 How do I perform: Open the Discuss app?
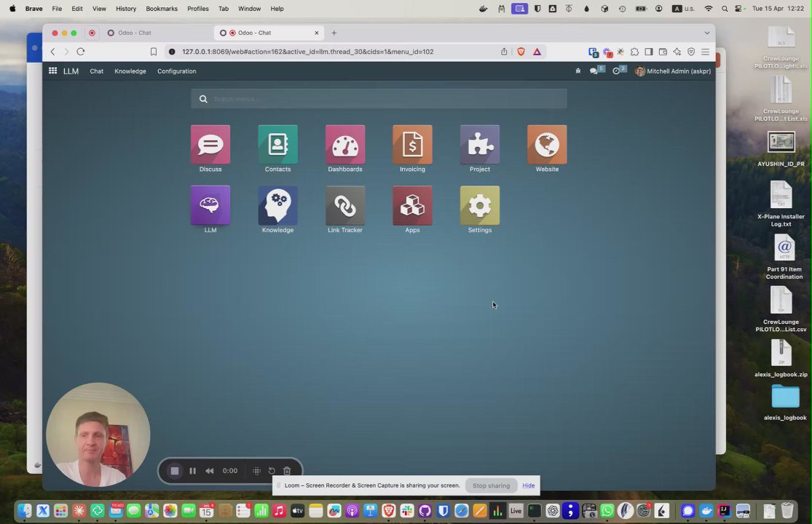[x=210, y=145]
